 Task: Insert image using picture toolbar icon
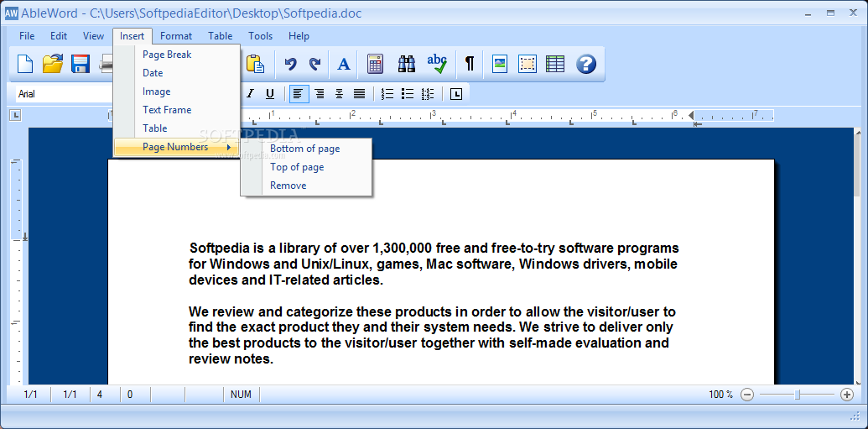click(500, 64)
